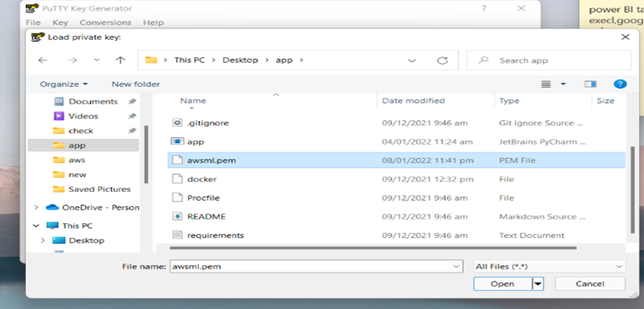Click the folder icon in address bar
This screenshot has height=309, width=644.
coord(151,60)
